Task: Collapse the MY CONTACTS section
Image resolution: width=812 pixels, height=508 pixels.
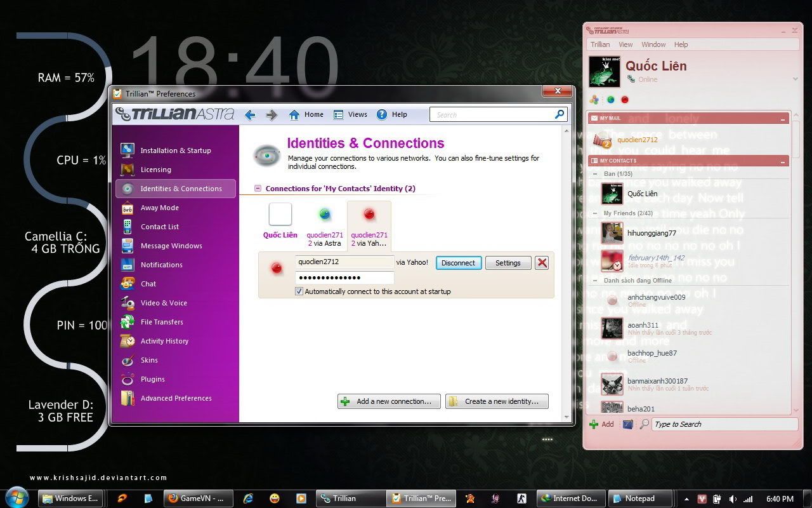Action: (x=783, y=161)
